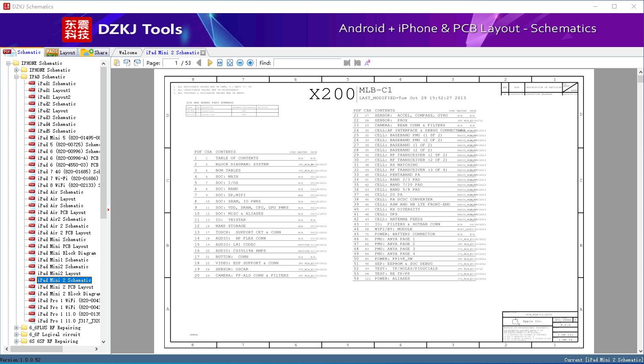Click the tree panel scroll-down arrow
The image size is (644, 364).
click(x=103, y=342)
